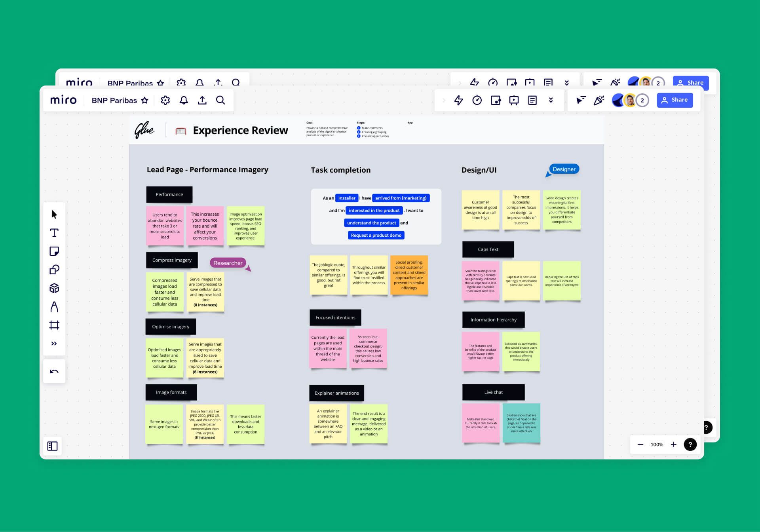760x532 pixels.
Task: Expand more apps double-chevron in top bar
Action: click(x=551, y=100)
